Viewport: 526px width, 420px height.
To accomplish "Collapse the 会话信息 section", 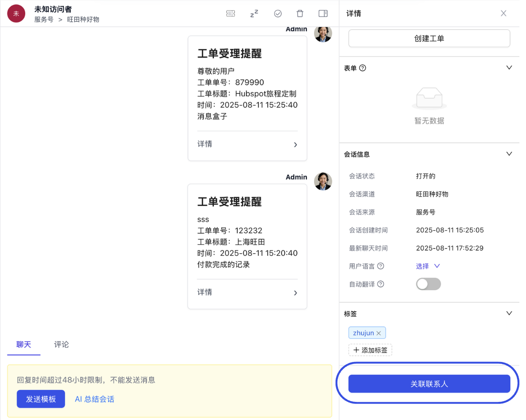I will pos(509,154).
